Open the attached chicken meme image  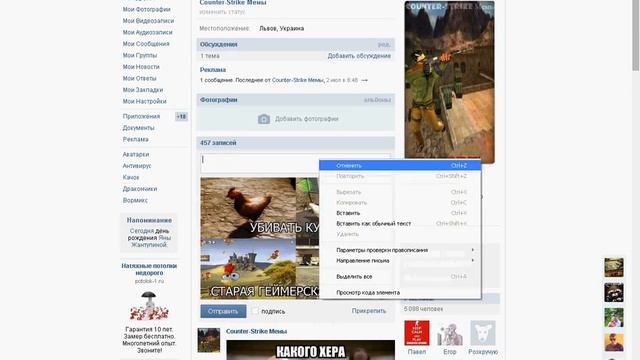pyautogui.click(x=260, y=238)
